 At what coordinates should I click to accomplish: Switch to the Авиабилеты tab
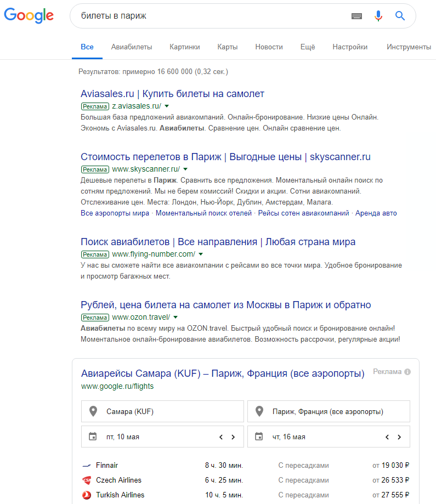coord(132,47)
